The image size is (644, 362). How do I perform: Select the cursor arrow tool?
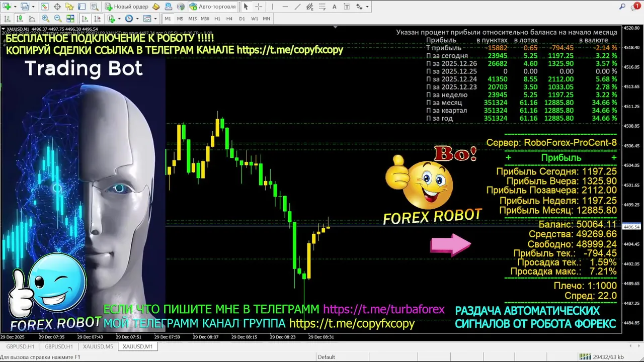(x=246, y=7)
